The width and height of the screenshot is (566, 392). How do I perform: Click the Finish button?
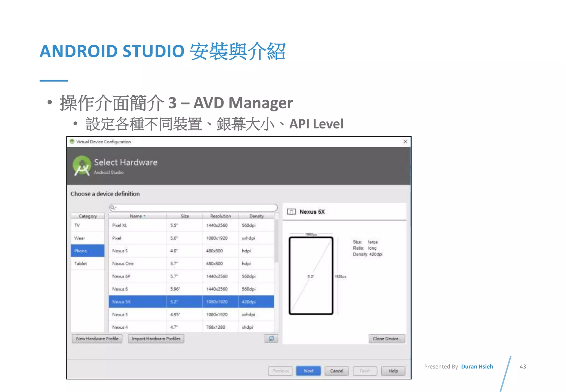click(x=365, y=371)
